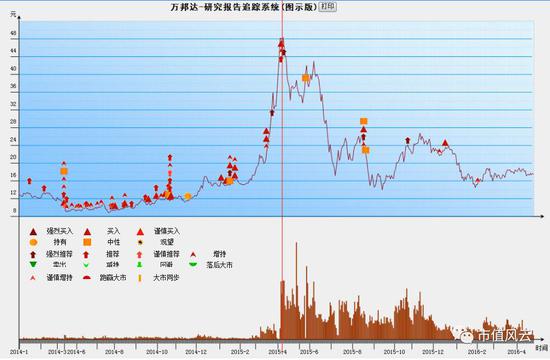Image resolution: width=550 pixels, height=360 pixels.
Task: Click the 谨慎推荐 light red arrow legend icon
Action: pos(140,254)
